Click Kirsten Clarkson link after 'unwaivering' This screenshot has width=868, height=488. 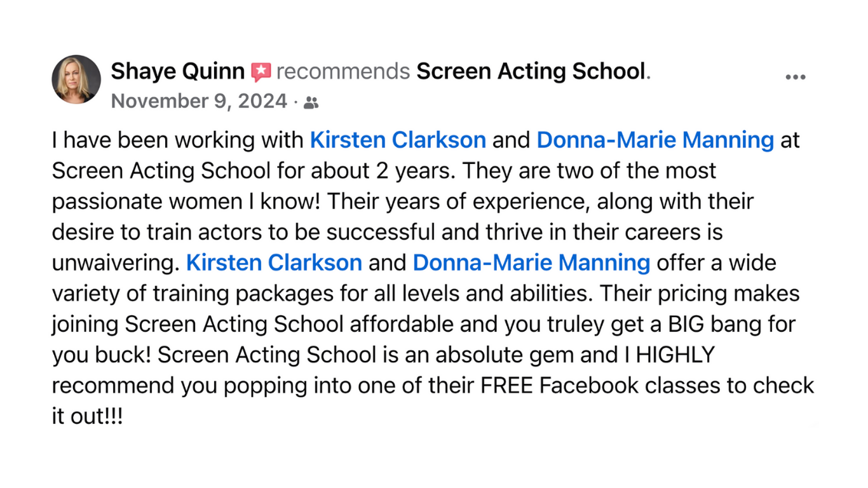tap(274, 262)
